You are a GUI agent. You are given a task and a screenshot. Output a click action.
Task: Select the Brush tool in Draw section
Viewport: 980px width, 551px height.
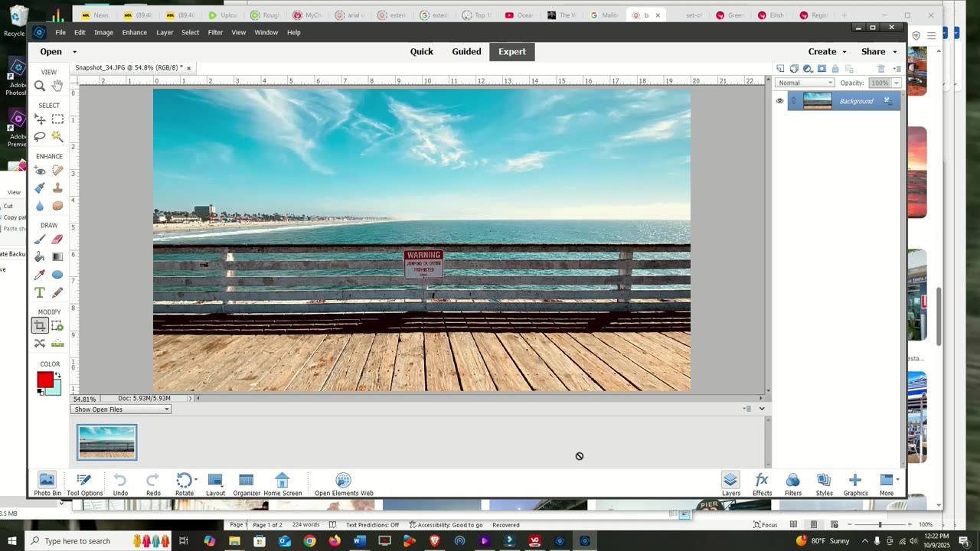tap(40, 240)
